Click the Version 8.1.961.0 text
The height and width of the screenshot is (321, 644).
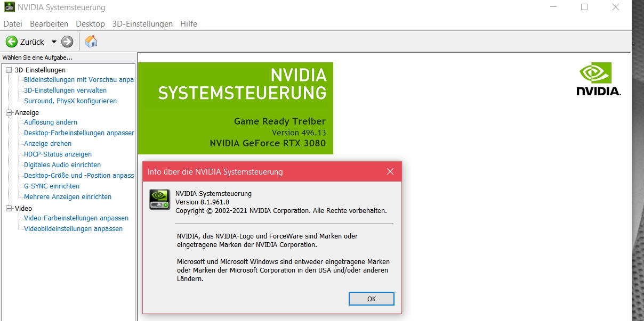click(x=202, y=202)
